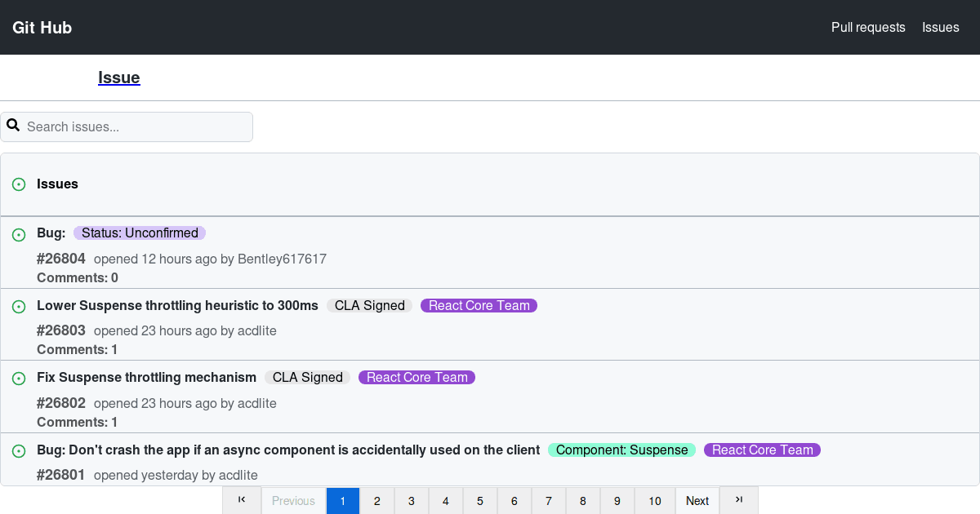Click open-issue icon for Lower Suspense throttling
The image size is (980, 514).
(x=19, y=307)
